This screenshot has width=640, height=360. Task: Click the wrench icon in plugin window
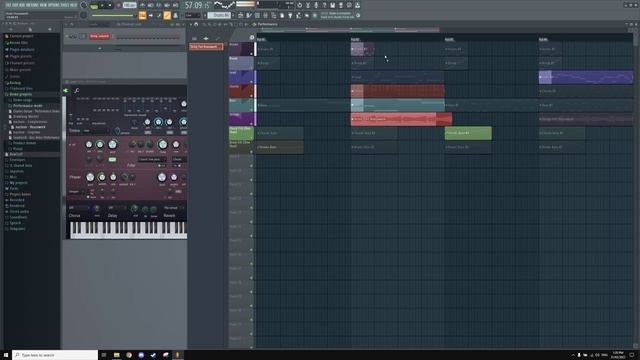point(76,91)
